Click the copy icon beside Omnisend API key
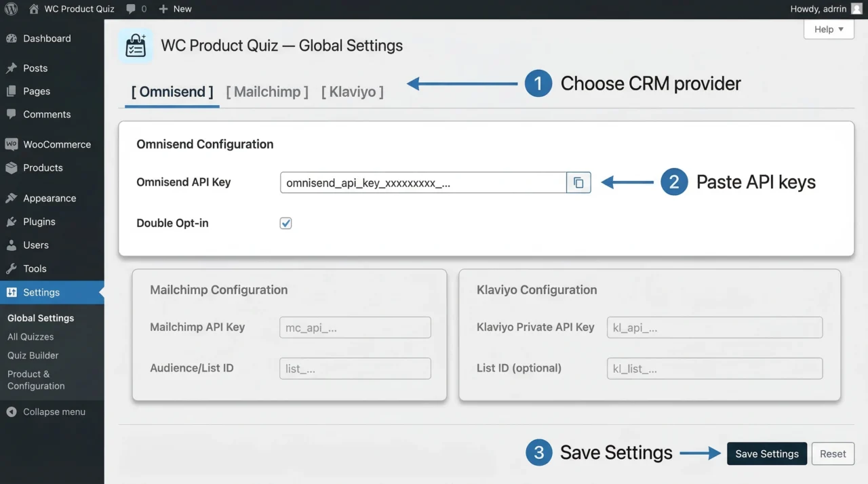The width and height of the screenshot is (868, 484). (x=578, y=182)
